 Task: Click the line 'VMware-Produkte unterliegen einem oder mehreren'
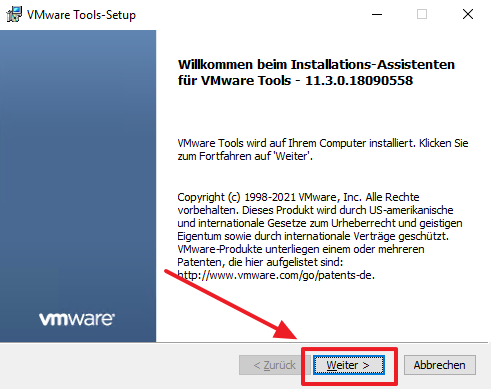[301, 249]
